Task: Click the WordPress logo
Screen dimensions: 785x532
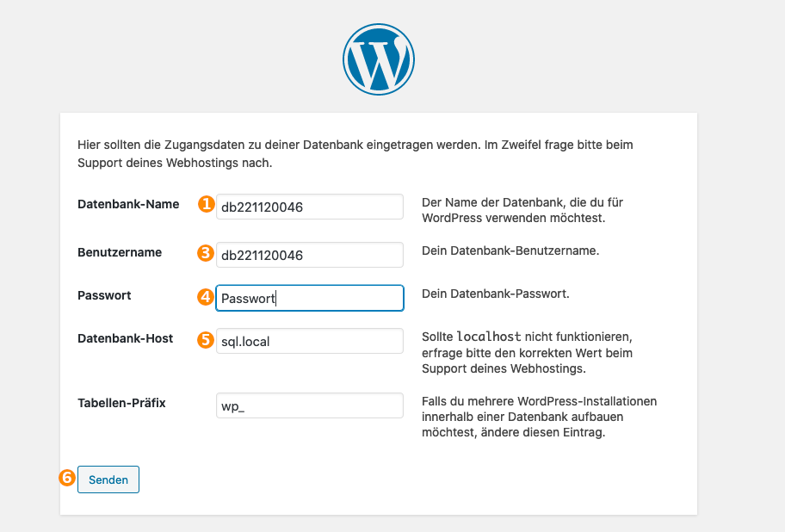Action: tap(379, 59)
